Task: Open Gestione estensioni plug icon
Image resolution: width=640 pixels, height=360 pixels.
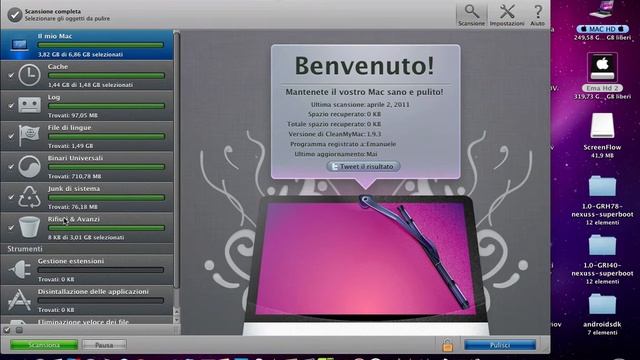Action: pyautogui.click(x=20, y=270)
